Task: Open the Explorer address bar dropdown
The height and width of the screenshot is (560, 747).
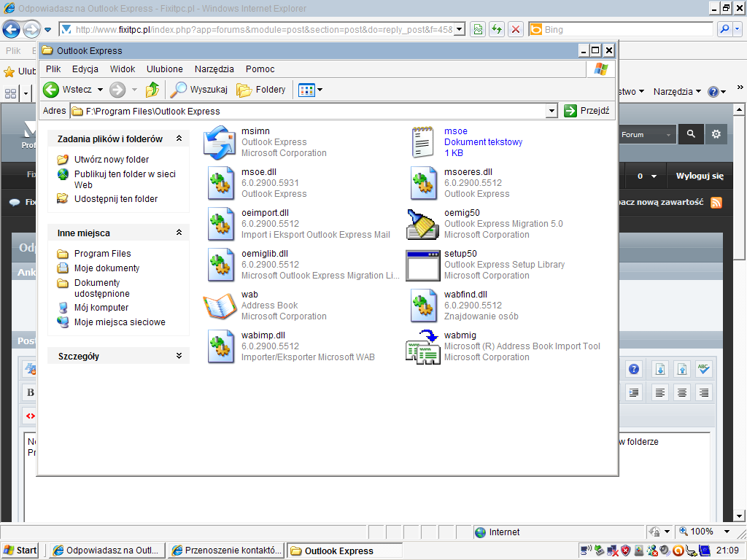Action: pos(551,111)
